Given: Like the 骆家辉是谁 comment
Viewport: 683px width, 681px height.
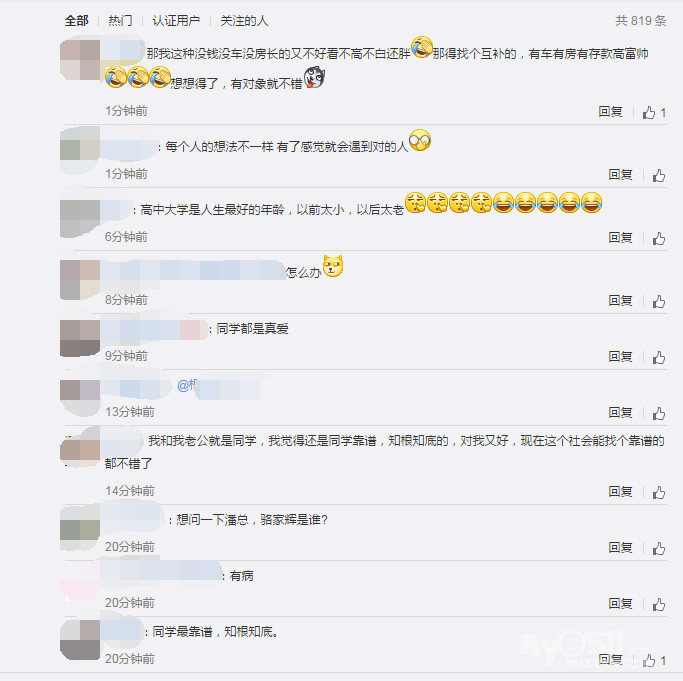Looking at the screenshot, I should point(659,548).
